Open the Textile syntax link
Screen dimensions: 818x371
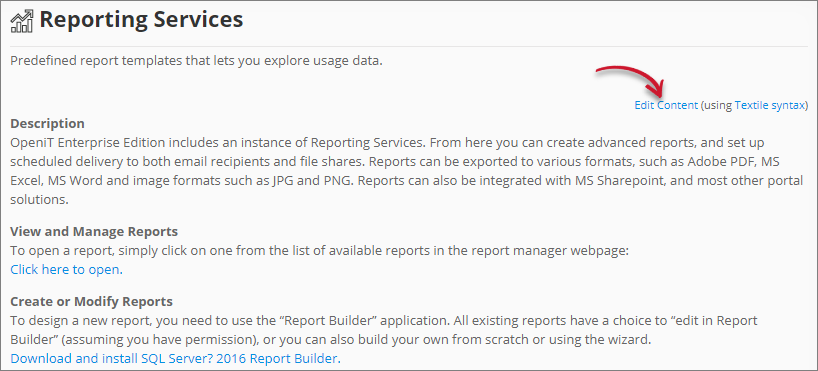769,105
